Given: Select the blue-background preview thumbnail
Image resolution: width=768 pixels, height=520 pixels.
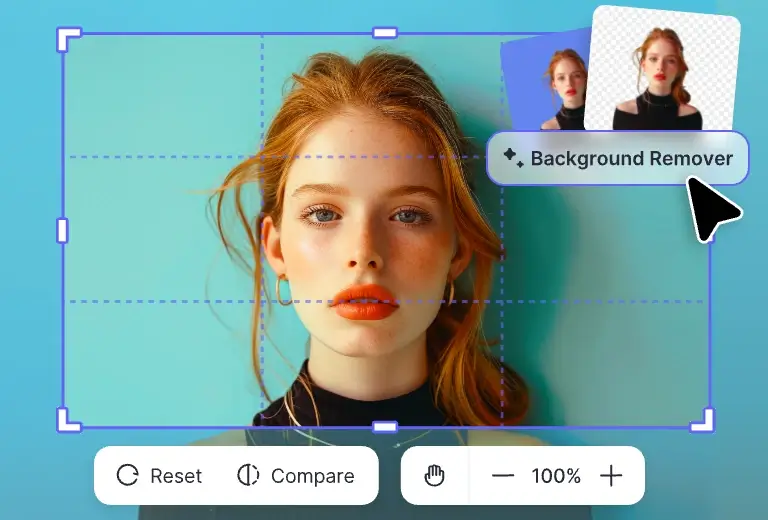Looking at the screenshot, I should (x=545, y=81).
